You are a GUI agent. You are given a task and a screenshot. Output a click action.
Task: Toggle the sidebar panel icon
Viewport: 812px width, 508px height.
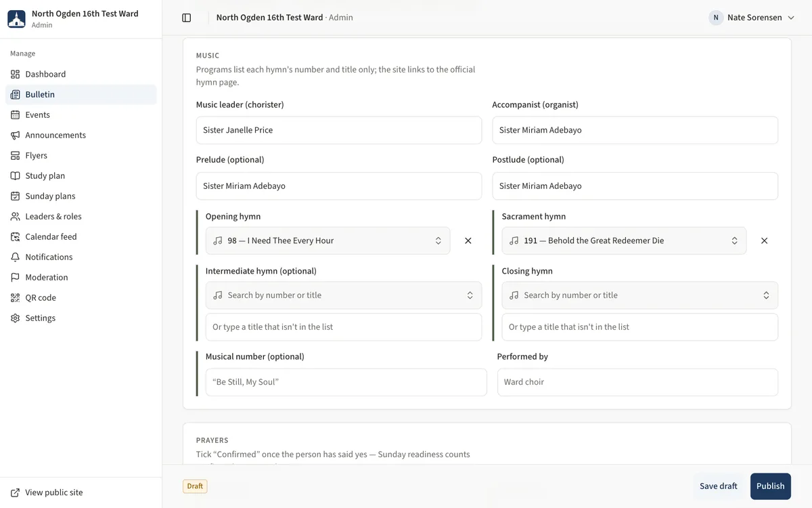[x=187, y=18]
